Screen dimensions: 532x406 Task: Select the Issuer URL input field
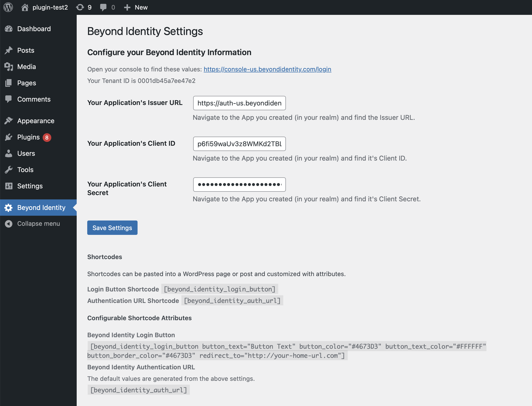[240, 103]
